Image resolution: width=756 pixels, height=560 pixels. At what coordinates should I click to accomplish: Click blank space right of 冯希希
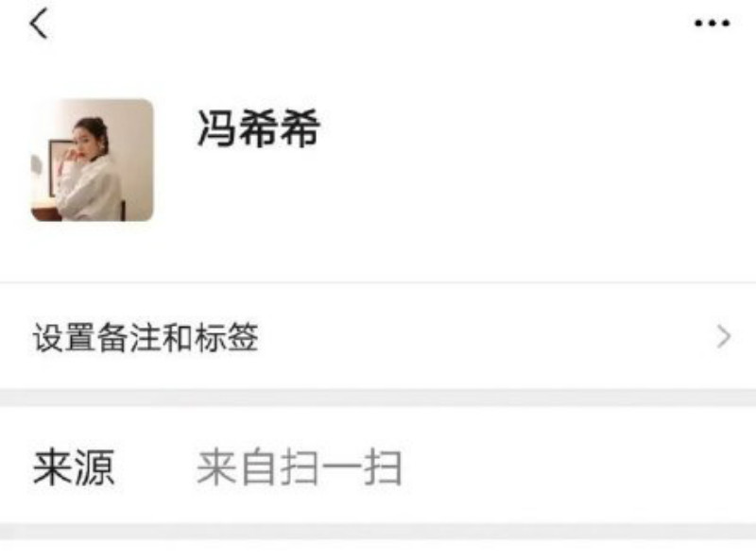530,128
